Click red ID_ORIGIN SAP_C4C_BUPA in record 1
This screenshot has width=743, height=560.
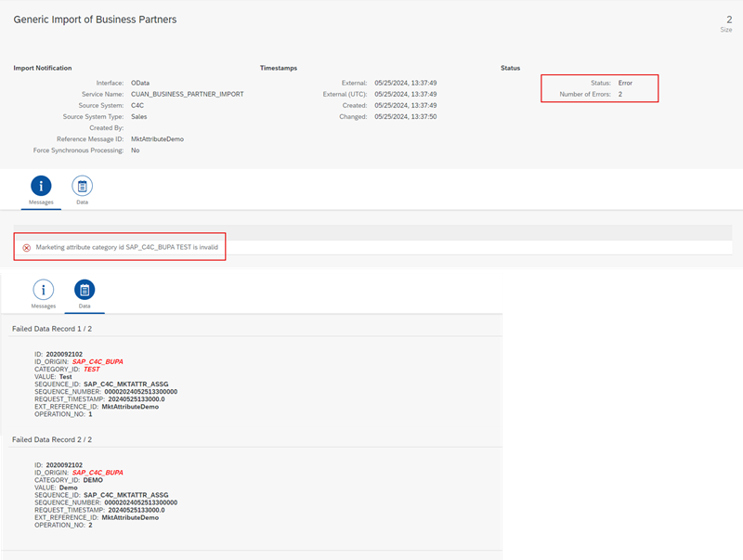(x=98, y=361)
